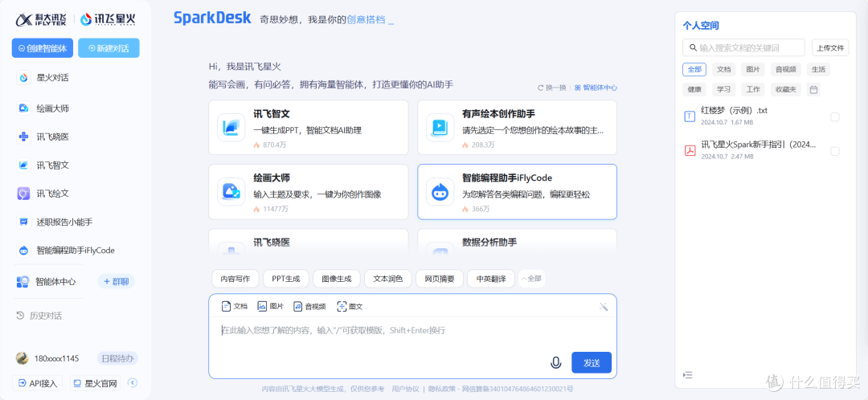Select checkbox for 红楼梦（示例）.txt
Viewport: 868px width, 400px height.
(835, 116)
